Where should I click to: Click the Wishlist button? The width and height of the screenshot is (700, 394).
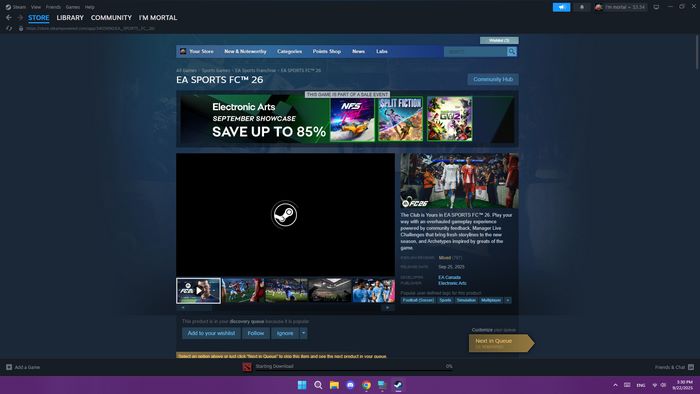click(x=499, y=40)
